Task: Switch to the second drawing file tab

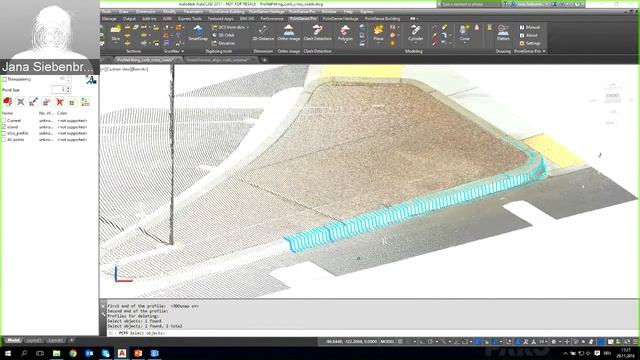Action: (x=217, y=60)
